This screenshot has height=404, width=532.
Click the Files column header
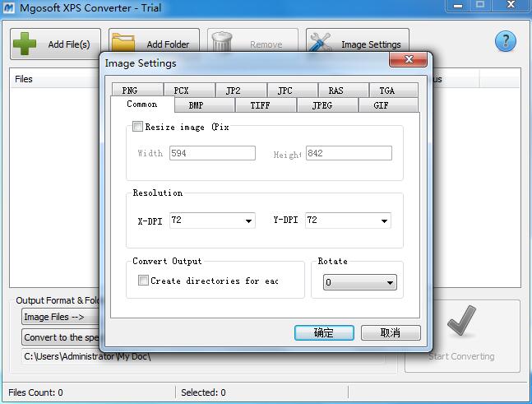54,79
